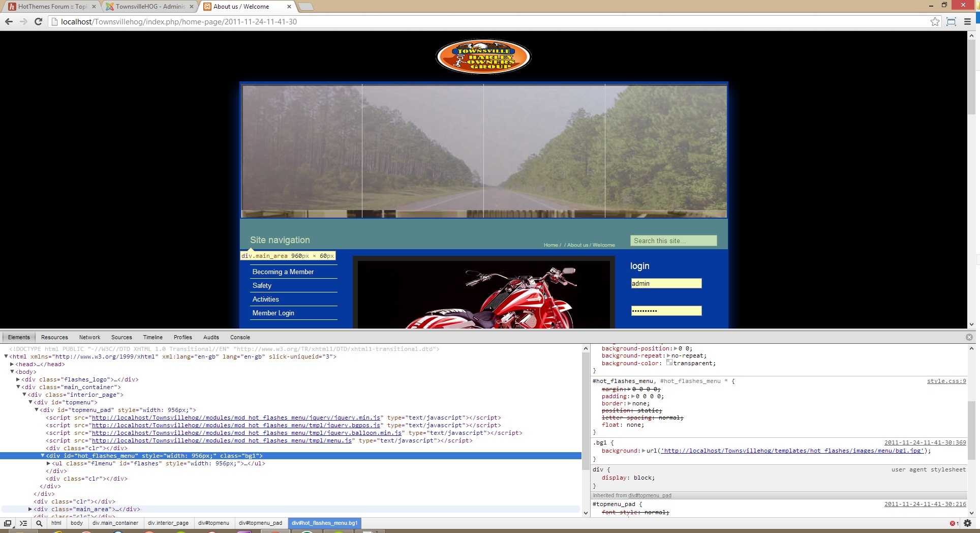Open the Sources panel in DevTools
The image size is (980, 533).
coord(121,337)
